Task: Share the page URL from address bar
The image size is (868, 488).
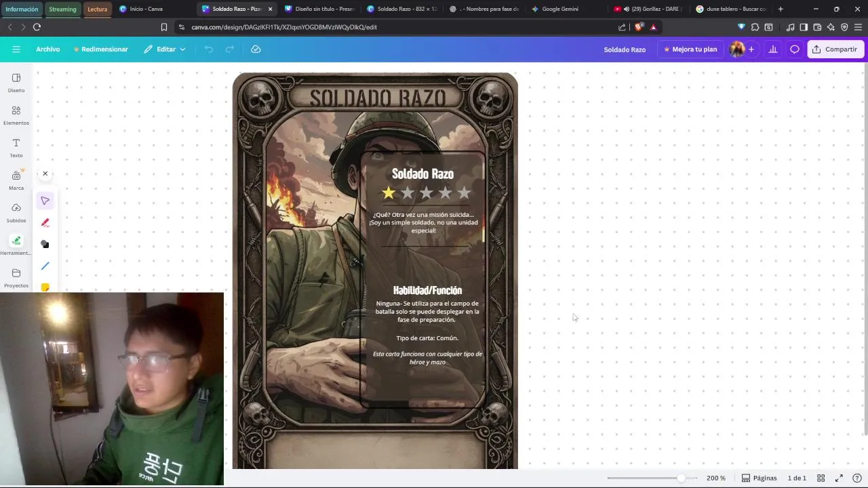Action: click(622, 27)
